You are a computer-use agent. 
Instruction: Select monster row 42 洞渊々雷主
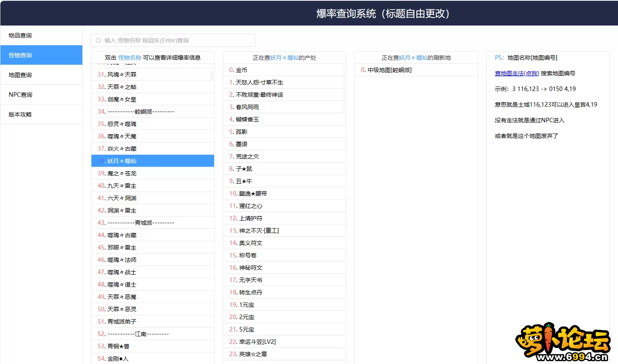tap(153, 210)
